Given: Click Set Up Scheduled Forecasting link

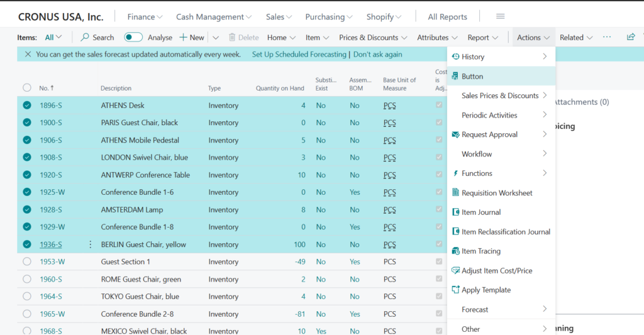Looking at the screenshot, I should [299, 54].
